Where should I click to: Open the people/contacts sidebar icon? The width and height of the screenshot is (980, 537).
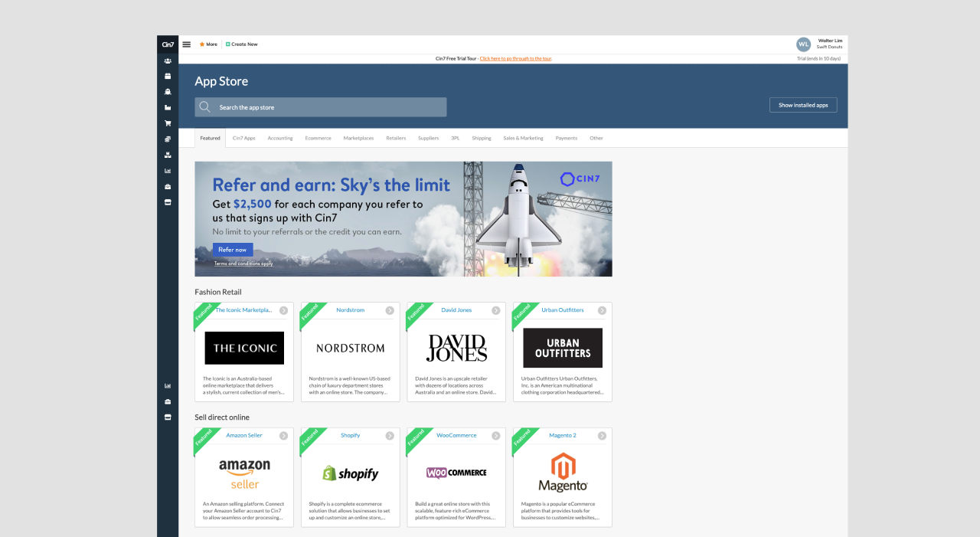tap(168, 61)
